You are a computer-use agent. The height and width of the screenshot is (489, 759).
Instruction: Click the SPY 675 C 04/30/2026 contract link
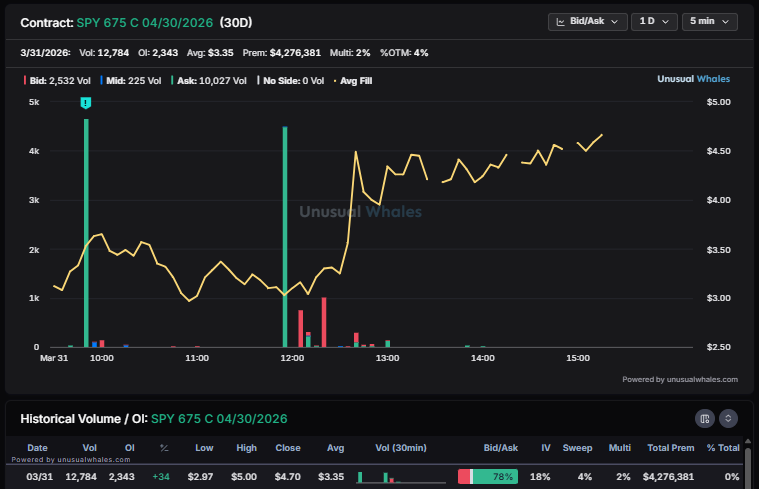point(144,21)
